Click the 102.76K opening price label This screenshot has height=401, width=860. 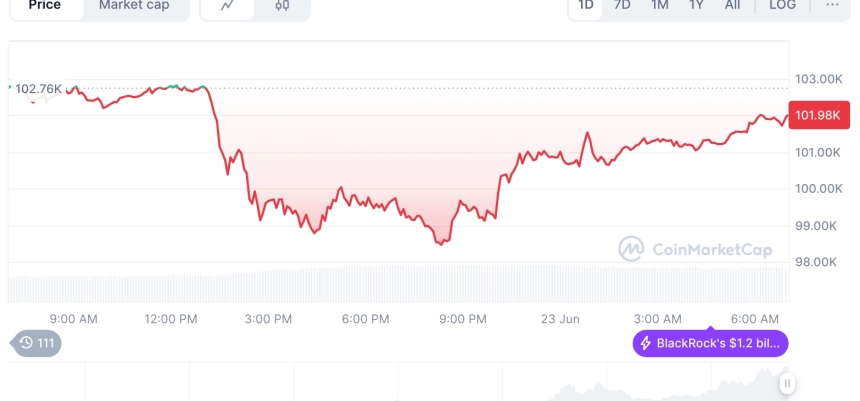38,89
